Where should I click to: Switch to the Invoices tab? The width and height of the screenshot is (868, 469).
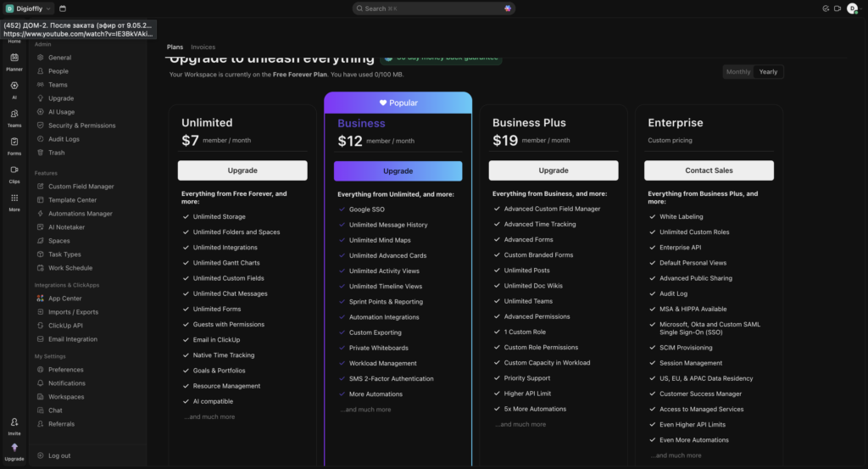(203, 47)
